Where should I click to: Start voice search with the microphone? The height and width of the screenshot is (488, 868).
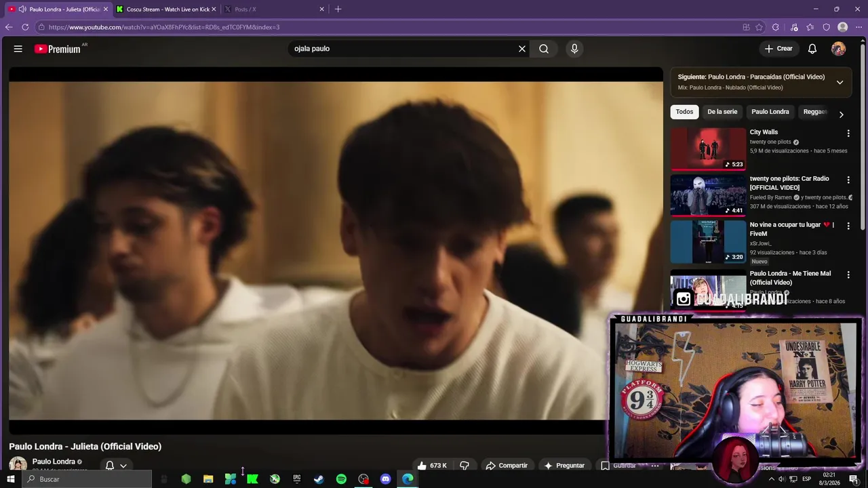click(x=574, y=49)
